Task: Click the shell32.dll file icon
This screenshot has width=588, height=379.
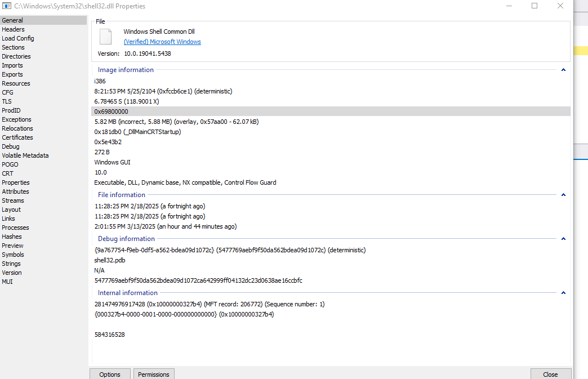Action: 105,37
